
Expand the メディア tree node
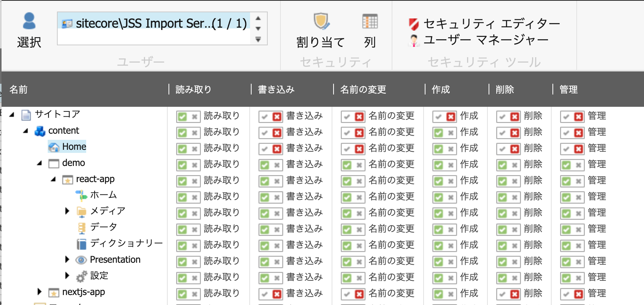[67, 211]
